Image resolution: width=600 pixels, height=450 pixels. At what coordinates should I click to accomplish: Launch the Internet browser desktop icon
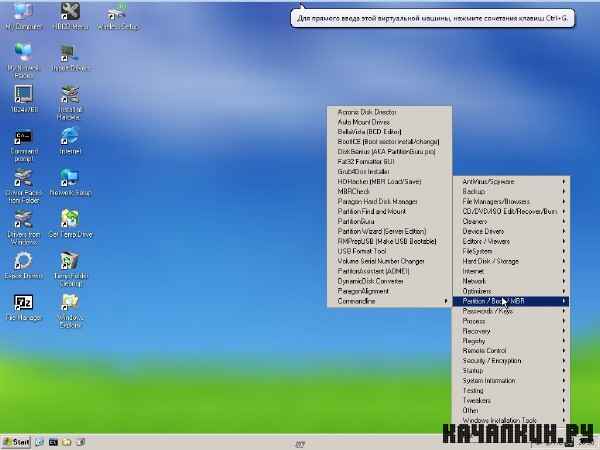70,141
